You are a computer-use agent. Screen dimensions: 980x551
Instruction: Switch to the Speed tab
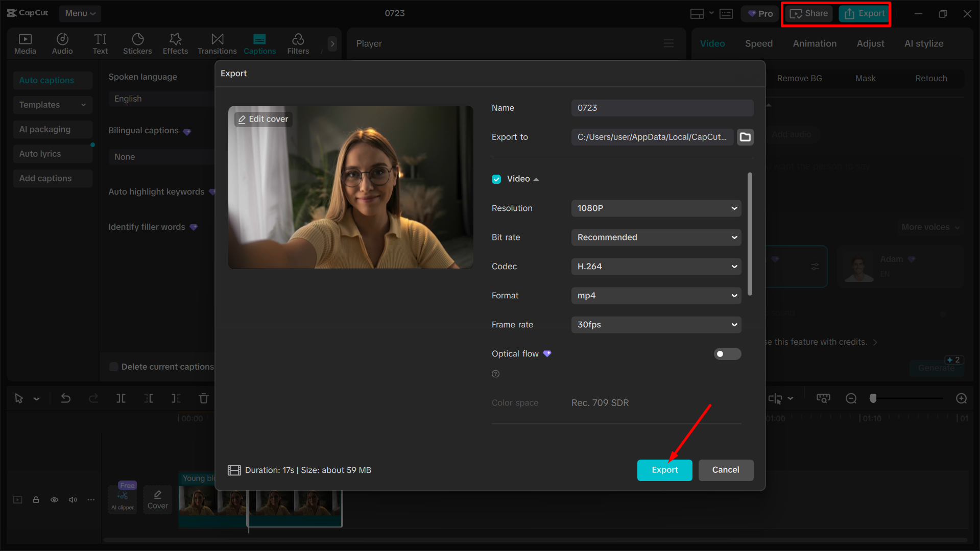pos(758,43)
